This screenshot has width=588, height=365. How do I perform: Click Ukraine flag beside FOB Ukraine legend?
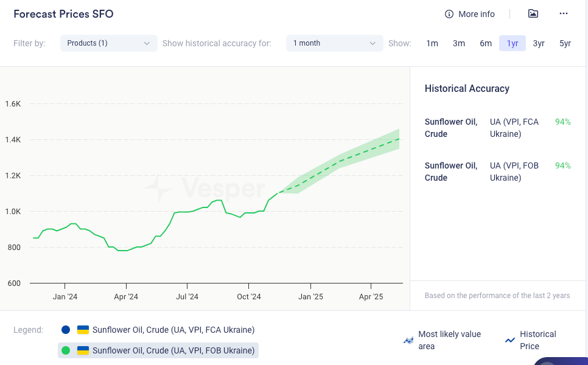point(83,350)
